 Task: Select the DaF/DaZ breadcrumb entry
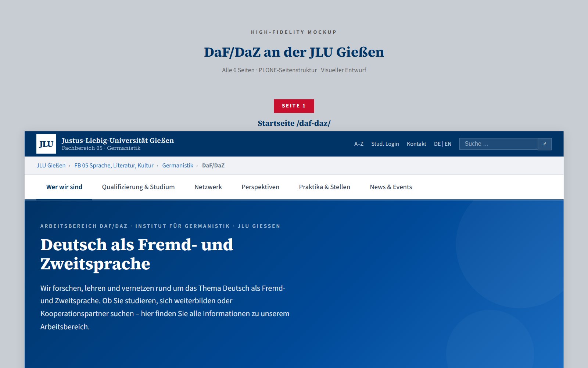click(x=213, y=166)
